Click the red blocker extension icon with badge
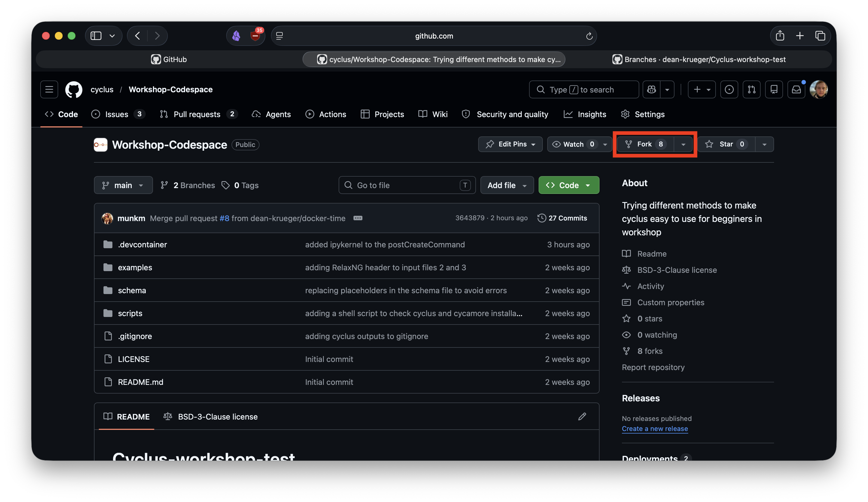The image size is (868, 502). tap(256, 35)
